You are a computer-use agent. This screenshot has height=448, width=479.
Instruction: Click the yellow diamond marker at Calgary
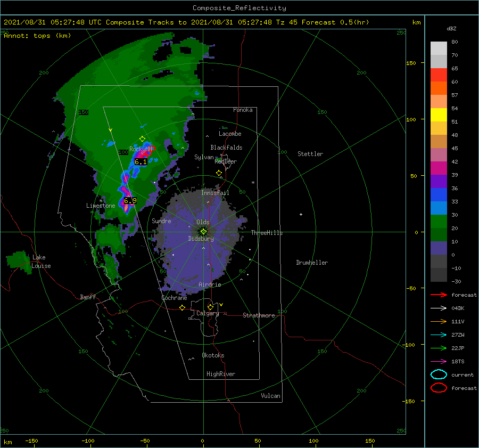tap(210, 307)
